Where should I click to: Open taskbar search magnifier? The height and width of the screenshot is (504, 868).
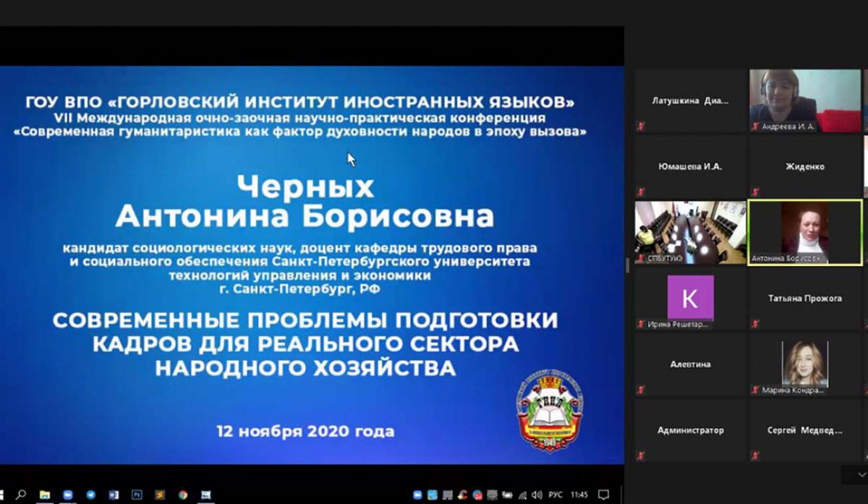tap(21, 495)
